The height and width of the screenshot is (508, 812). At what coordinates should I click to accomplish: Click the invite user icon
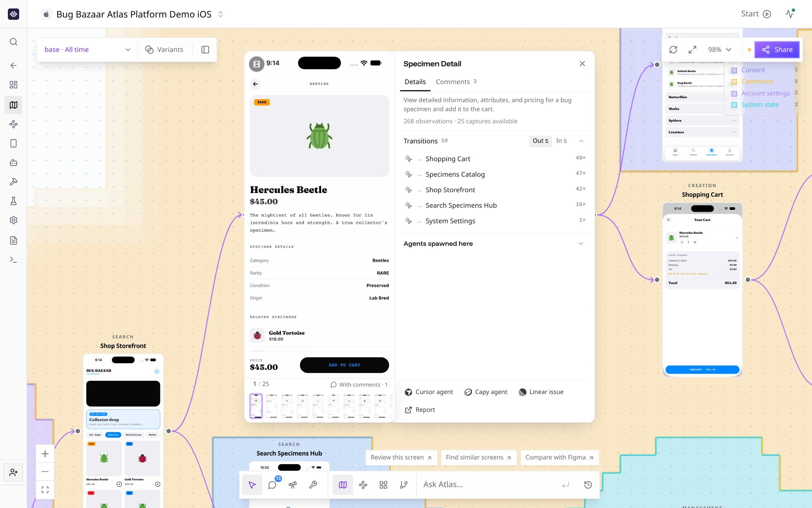pos(13,472)
